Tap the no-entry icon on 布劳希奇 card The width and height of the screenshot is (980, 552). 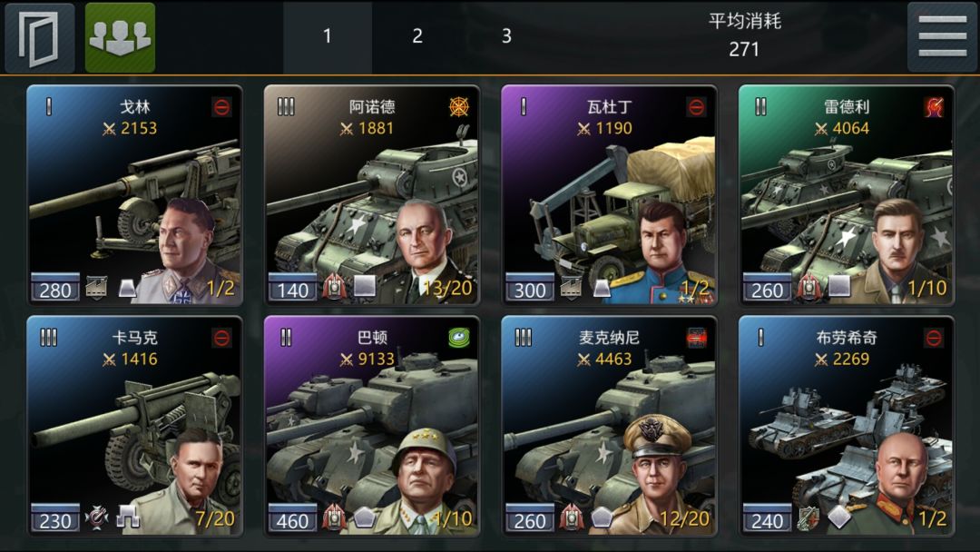pyautogui.click(x=934, y=338)
